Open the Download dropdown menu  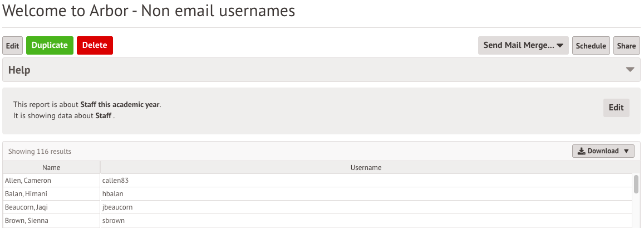603,151
